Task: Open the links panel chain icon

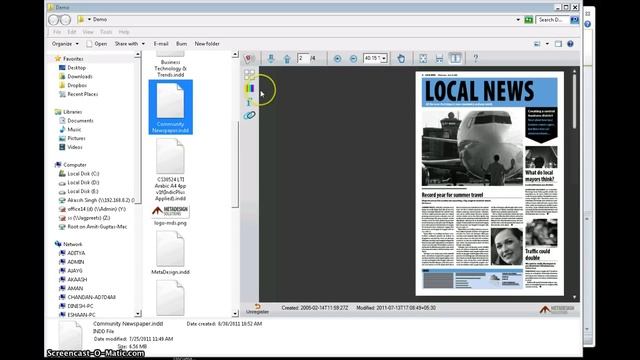Action: [249, 116]
